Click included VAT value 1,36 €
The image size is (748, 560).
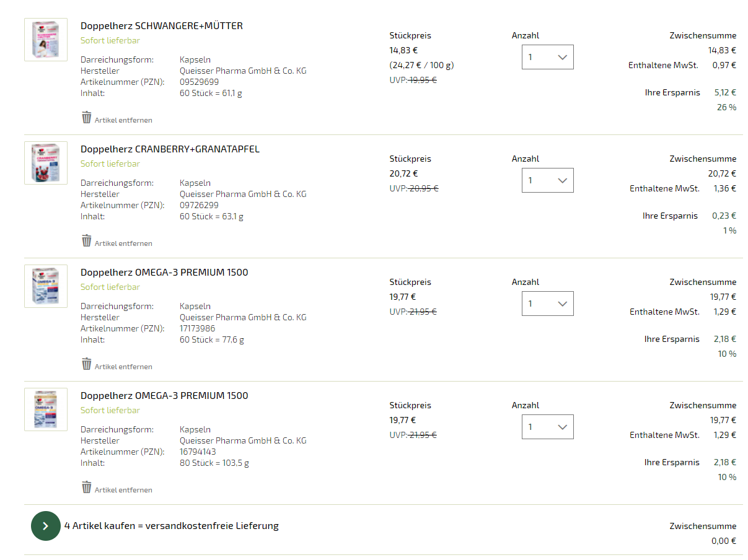point(725,188)
